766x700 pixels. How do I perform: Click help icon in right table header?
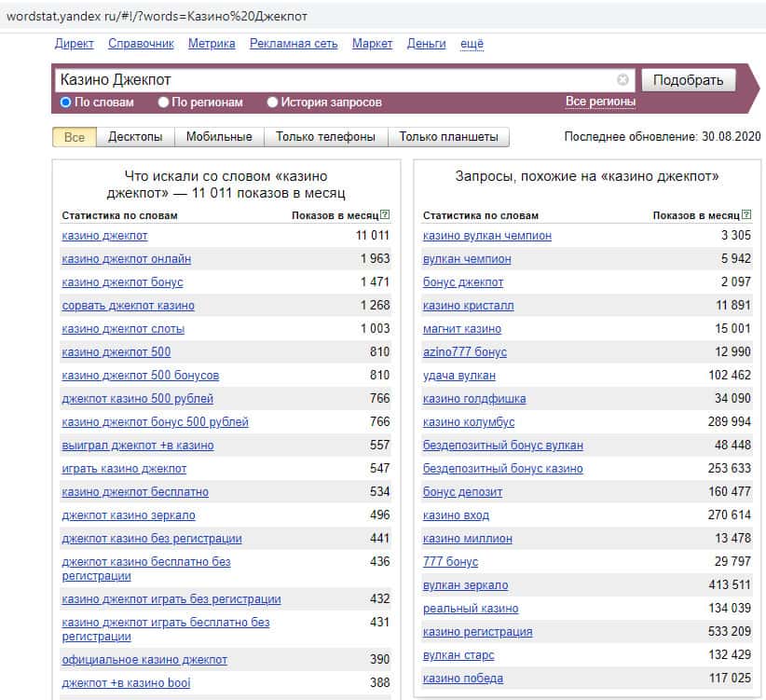pyautogui.click(x=745, y=215)
